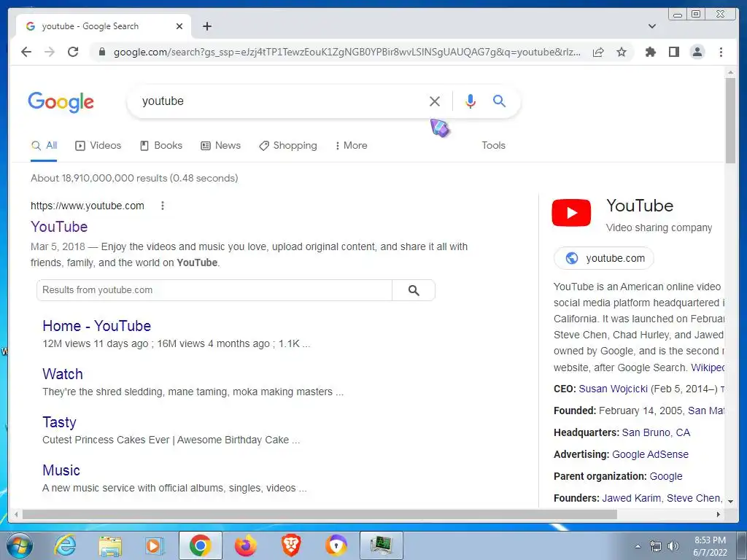Switch to the Shopping tab
Viewport: 747px width, 560px height.
[287, 146]
